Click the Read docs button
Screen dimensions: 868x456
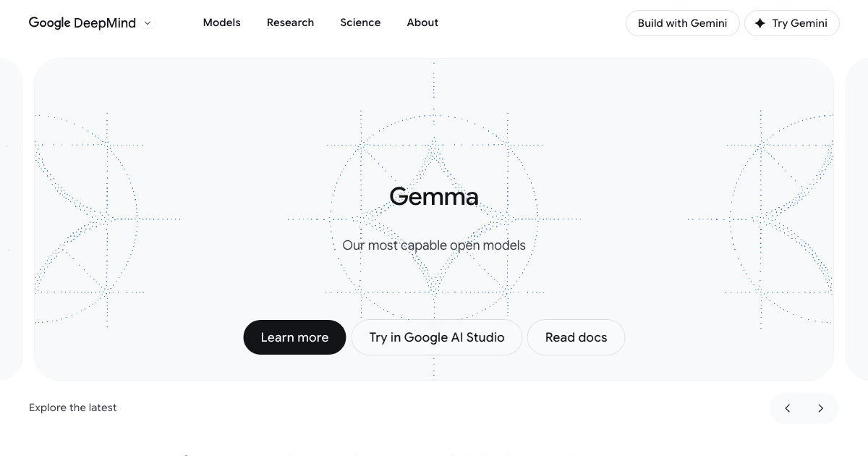576,337
